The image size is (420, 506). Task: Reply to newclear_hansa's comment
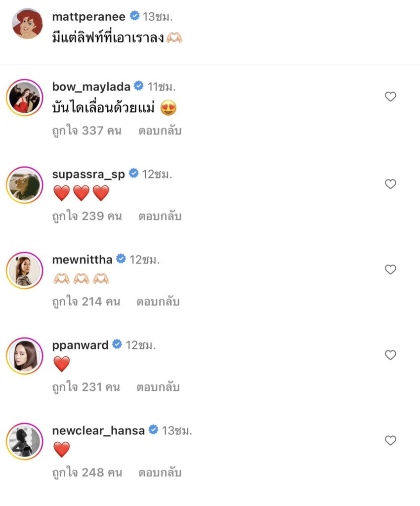(x=161, y=473)
